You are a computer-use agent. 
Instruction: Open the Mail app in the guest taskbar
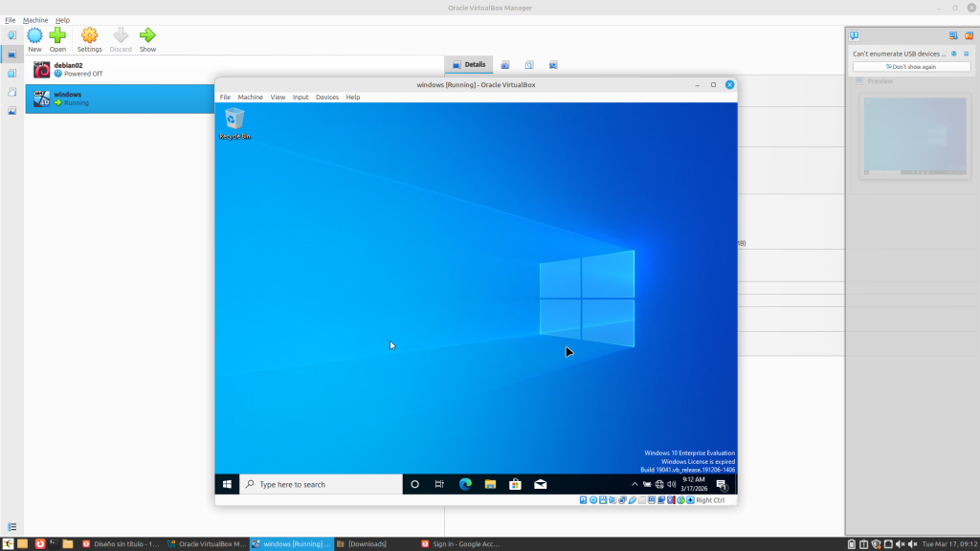540,484
